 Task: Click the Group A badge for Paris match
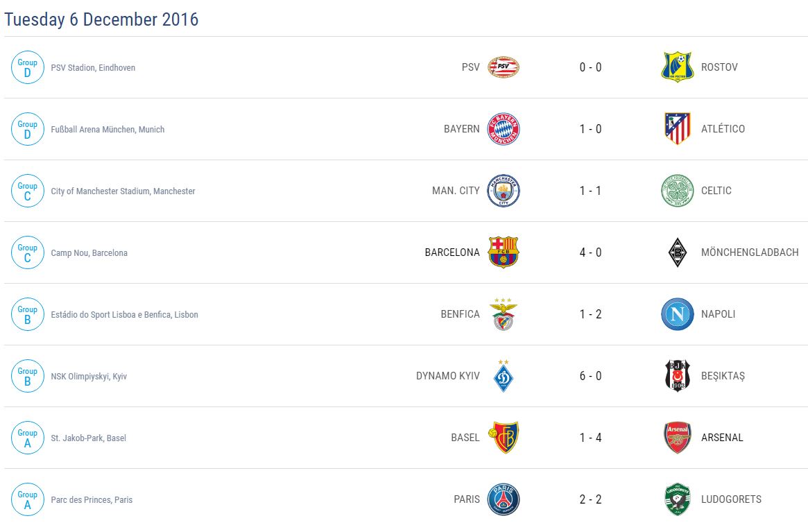(28, 499)
